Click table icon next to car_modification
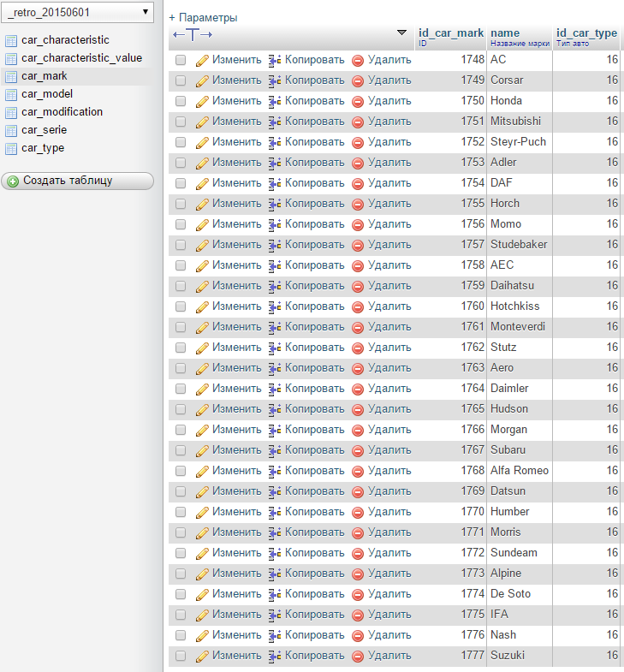The image size is (624, 672). tap(11, 113)
